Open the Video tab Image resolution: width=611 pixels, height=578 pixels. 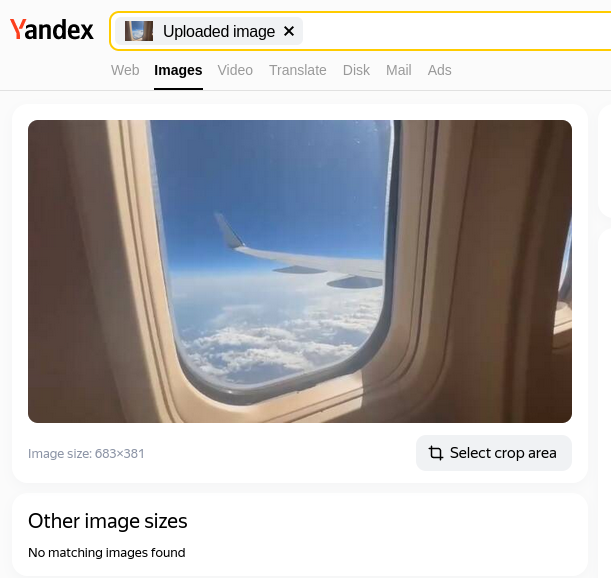(x=235, y=70)
